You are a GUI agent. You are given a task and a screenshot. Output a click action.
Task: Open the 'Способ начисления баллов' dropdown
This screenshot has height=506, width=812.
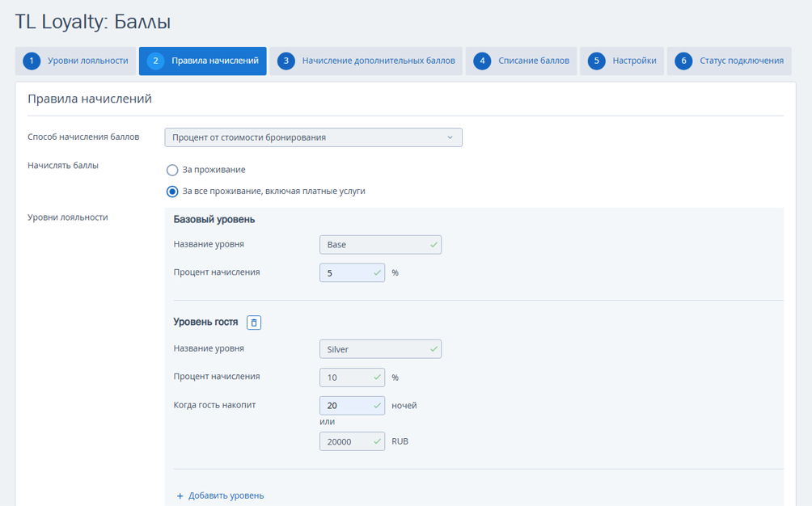[313, 137]
